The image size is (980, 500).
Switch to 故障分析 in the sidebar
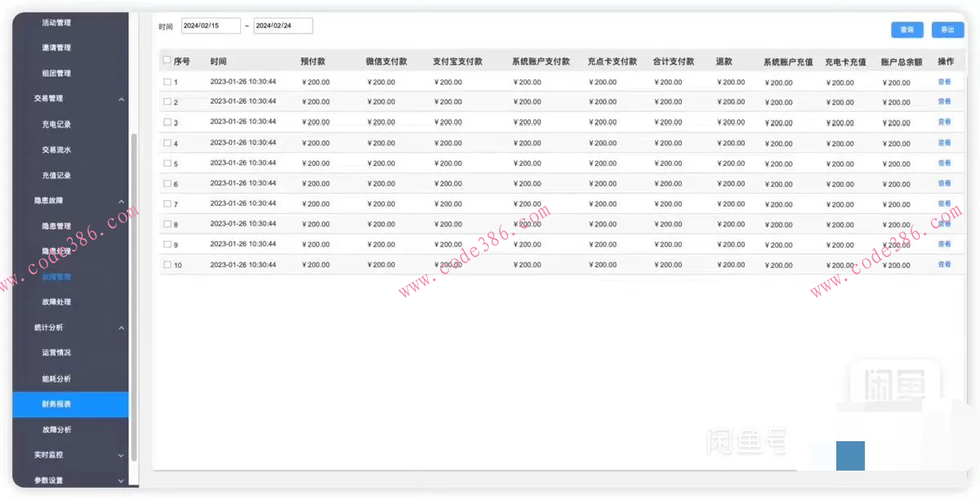(x=56, y=429)
